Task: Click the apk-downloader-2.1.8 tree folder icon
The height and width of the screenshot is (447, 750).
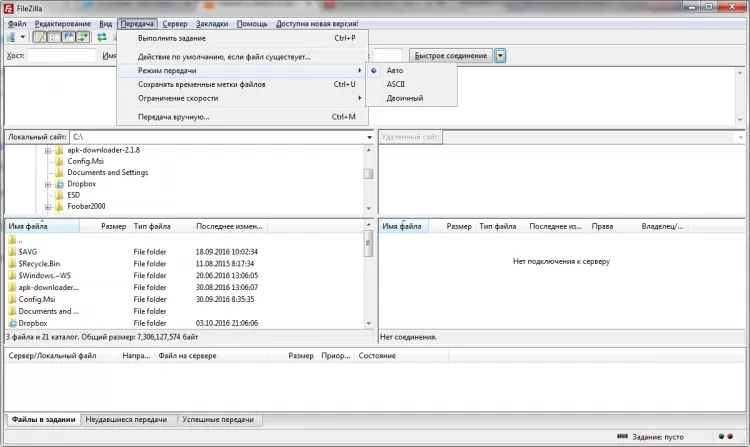Action: click(x=59, y=150)
